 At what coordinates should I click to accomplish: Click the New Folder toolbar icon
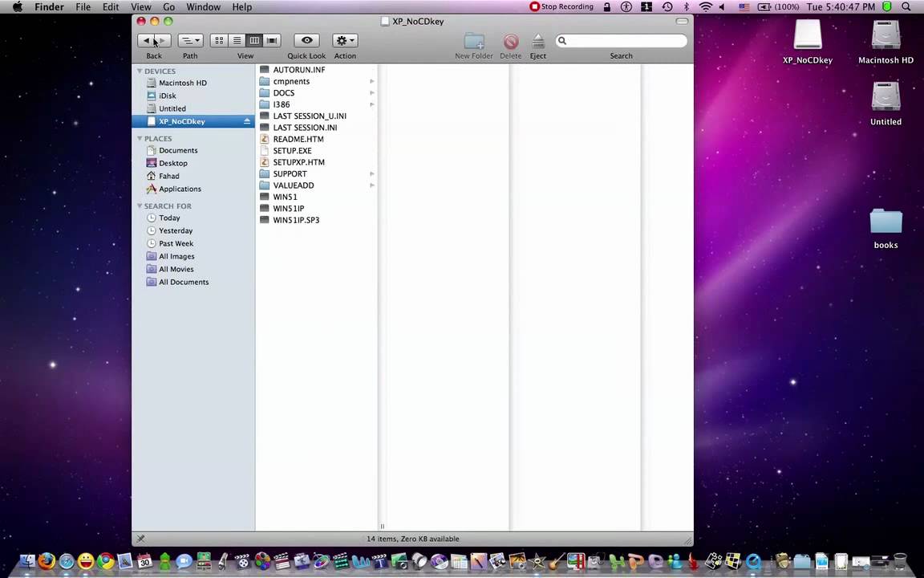474,41
